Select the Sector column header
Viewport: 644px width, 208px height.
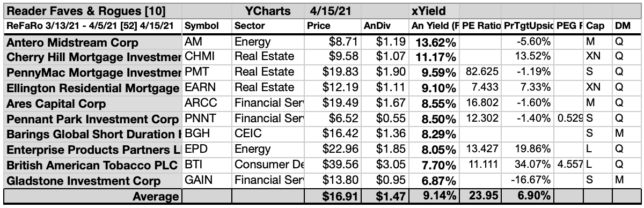(x=268, y=25)
